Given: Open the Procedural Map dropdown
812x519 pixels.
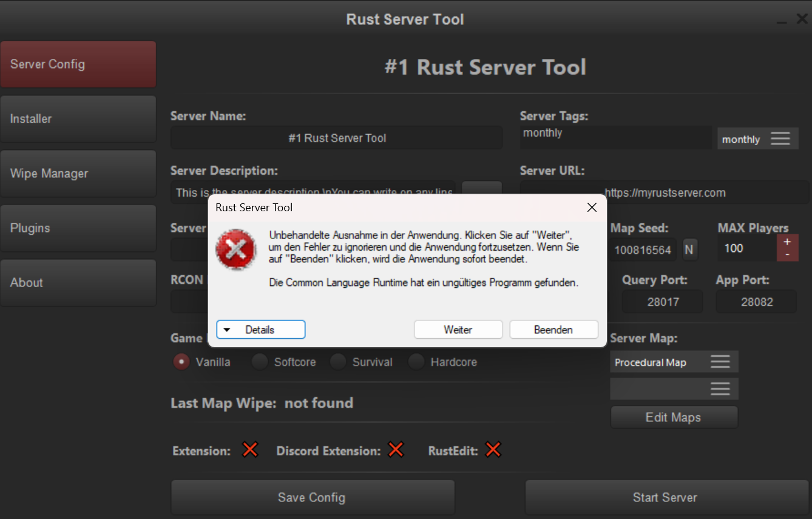Looking at the screenshot, I should pyautogui.click(x=674, y=362).
